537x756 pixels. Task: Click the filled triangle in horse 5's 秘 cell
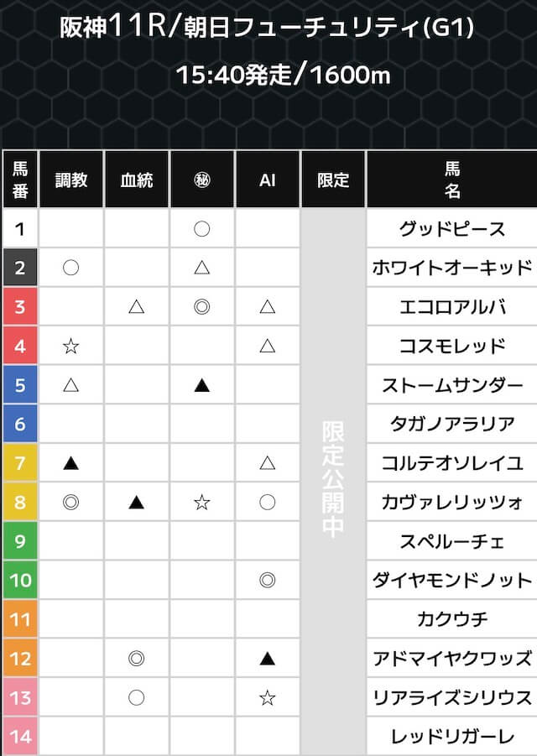pyautogui.click(x=201, y=385)
